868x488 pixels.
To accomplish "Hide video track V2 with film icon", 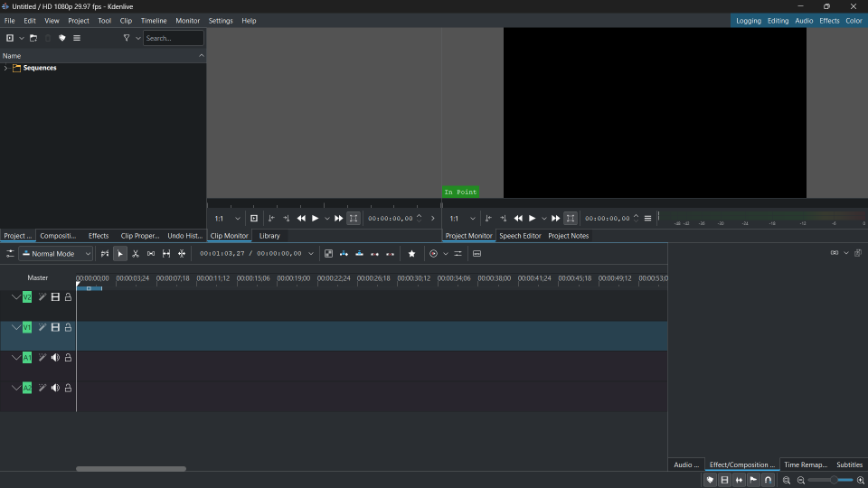I will click(x=55, y=297).
